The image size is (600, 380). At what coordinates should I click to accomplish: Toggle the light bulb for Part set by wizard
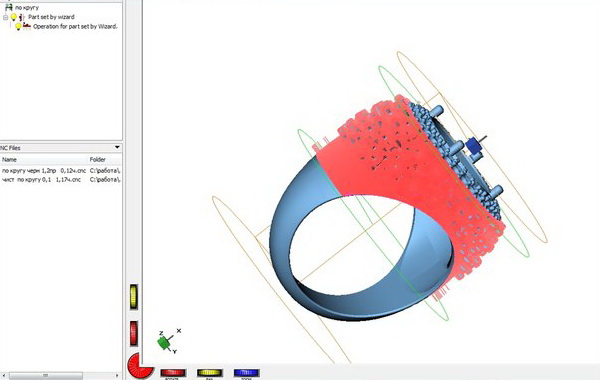(14, 17)
